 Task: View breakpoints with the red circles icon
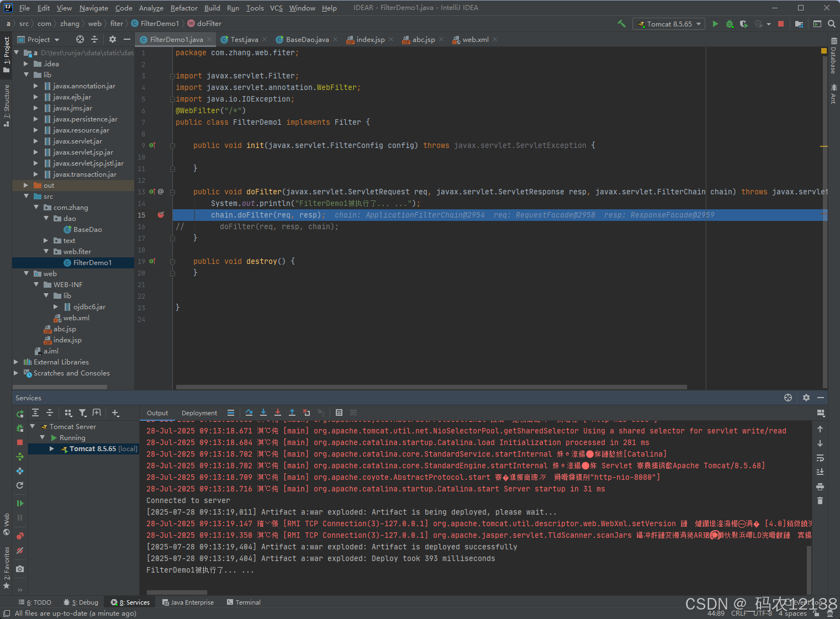point(20,536)
